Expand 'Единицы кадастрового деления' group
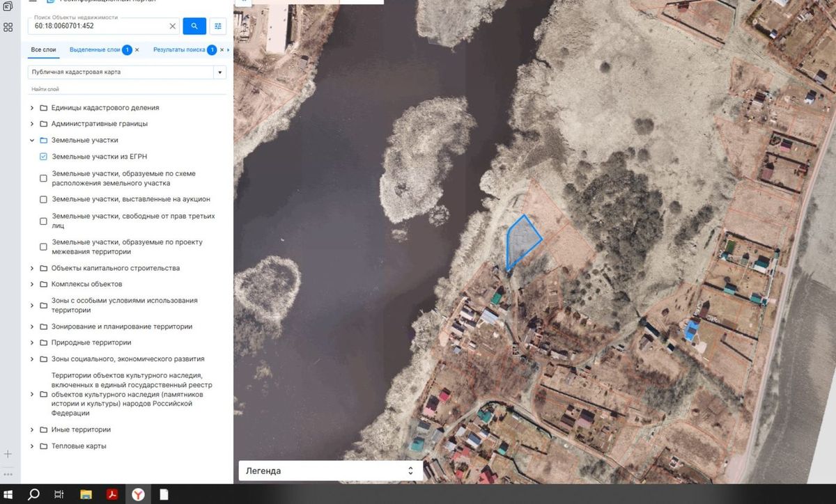This screenshot has height=504, width=836. [x=31, y=108]
